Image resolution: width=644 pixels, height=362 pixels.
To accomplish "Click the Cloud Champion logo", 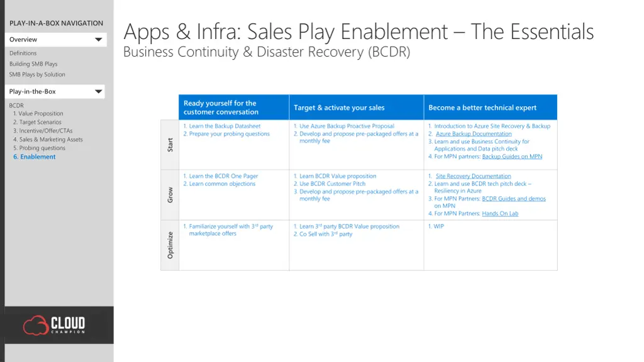I will 55,325.
